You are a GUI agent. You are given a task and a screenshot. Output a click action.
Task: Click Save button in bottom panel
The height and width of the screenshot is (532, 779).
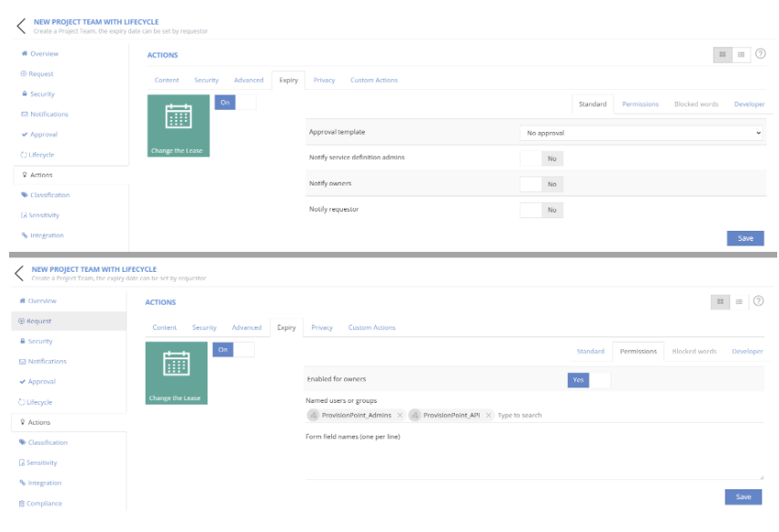point(744,497)
